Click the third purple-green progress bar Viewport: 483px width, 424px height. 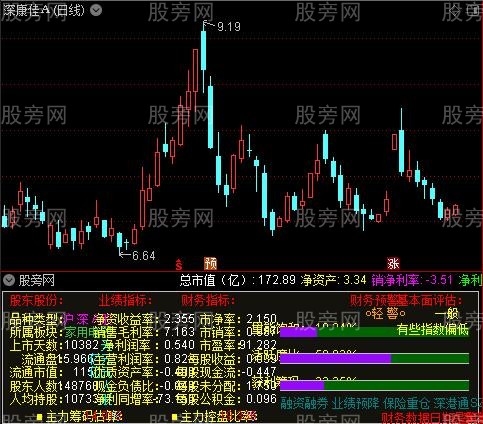pyautogui.click(x=374, y=386)
